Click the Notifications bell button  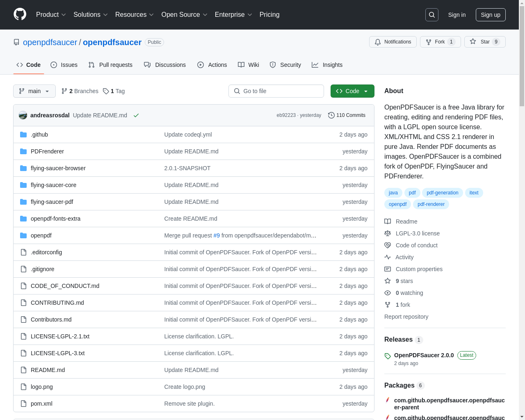(x=393, y=42)
